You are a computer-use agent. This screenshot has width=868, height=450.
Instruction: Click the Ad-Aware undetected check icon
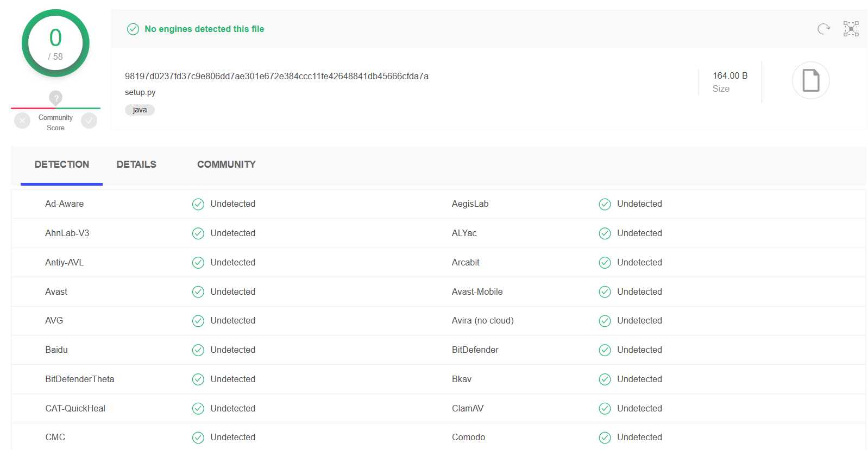[x=198, y=204]
